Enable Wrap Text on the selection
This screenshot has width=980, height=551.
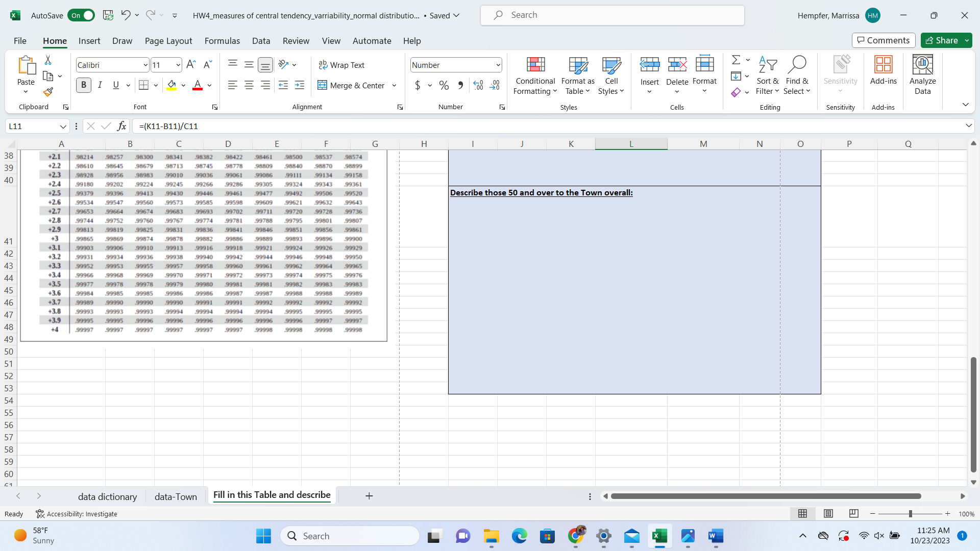pyautogui.click(x=342, y=65)
